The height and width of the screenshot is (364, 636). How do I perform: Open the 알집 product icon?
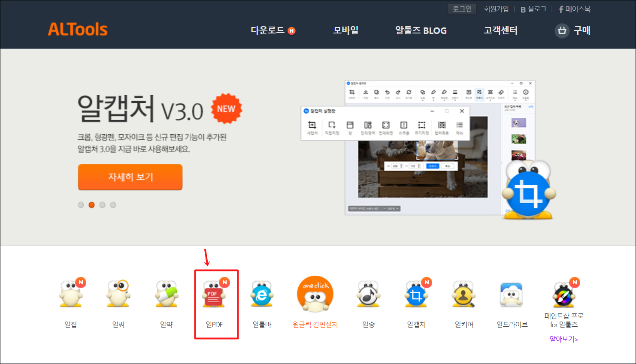[x=71, y=293]
